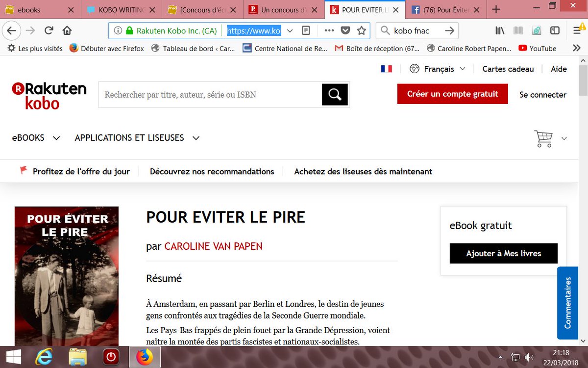Show hidden system tray icons
The height and width of the screenshot is (368, 588).
tap(500, 357)
